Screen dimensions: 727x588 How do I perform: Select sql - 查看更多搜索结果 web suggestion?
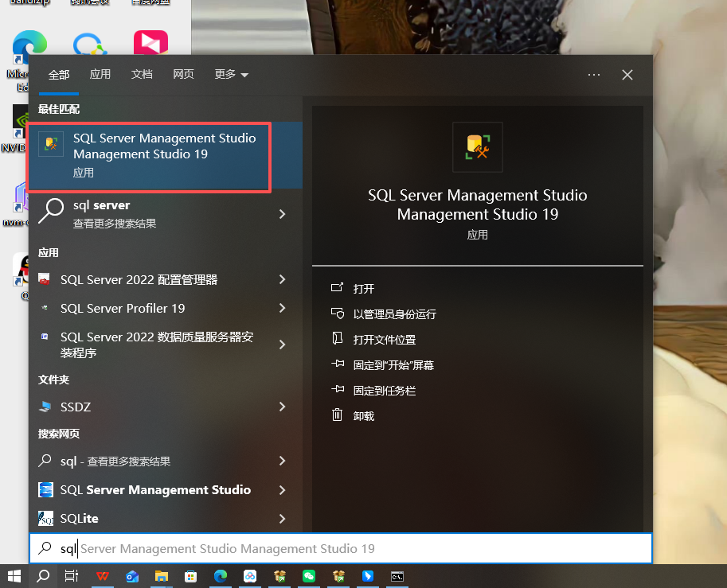(166, 461)
